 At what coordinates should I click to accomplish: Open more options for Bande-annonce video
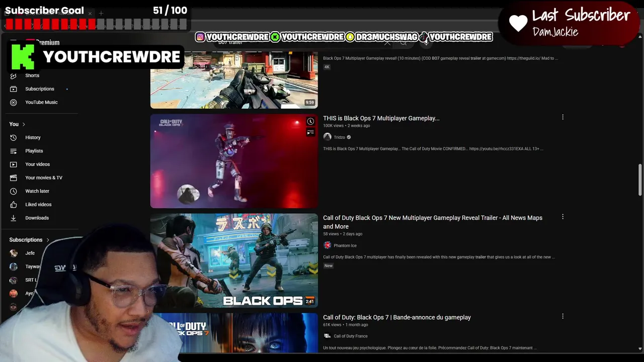(562, 316)
